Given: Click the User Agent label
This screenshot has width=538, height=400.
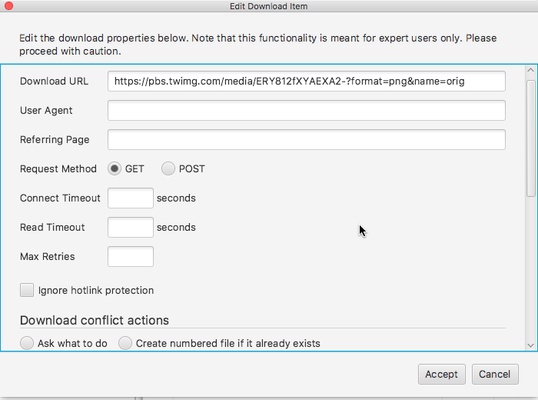Looking at the screenshot, I should 46,110.
